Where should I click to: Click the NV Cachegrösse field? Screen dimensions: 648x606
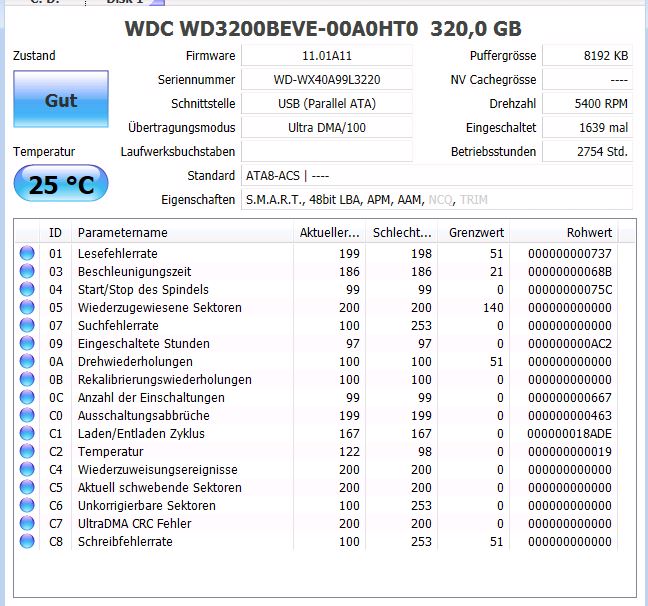[587, 80]
